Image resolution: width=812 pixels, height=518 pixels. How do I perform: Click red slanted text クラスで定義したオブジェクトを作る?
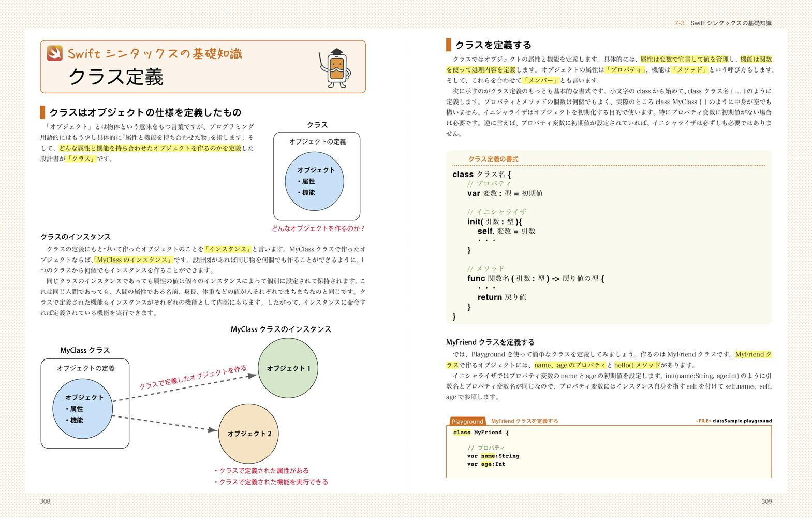click(x=193, y=378)
